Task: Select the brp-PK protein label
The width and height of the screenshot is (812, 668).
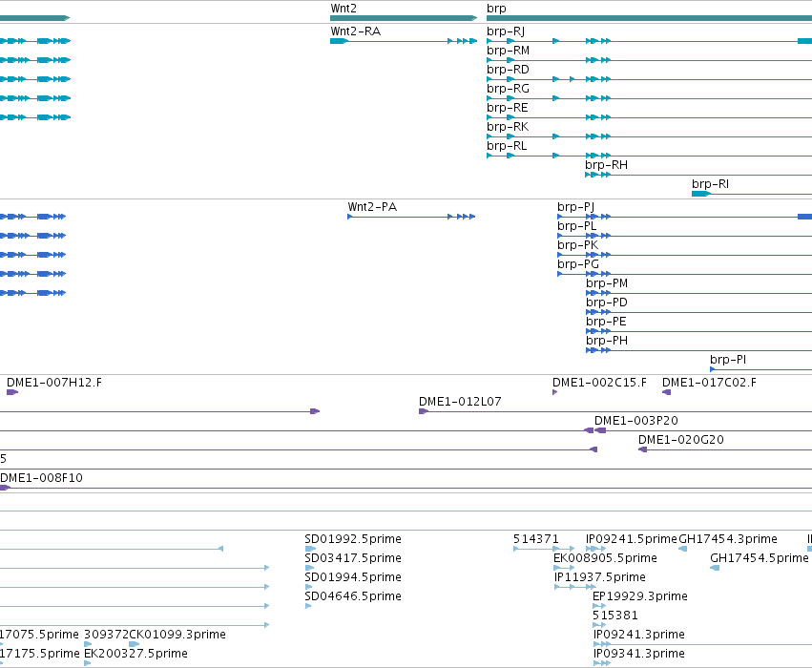Action: [577, 245]
